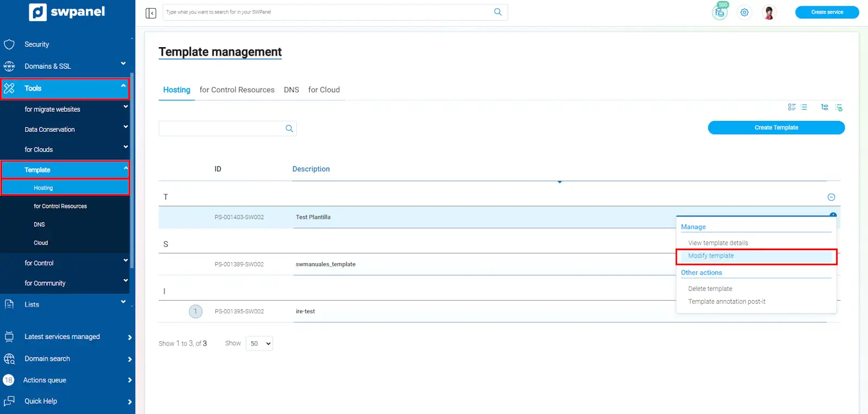Click the ire-test row annotation badge

point(195,311)
